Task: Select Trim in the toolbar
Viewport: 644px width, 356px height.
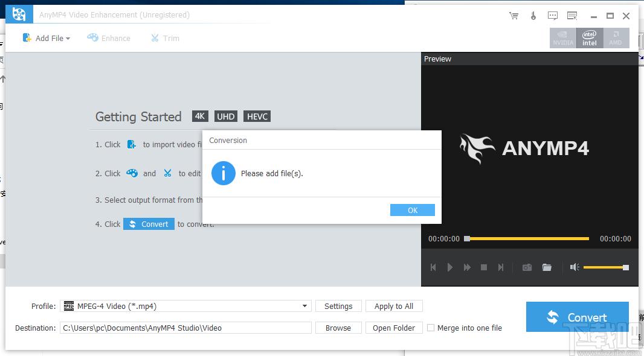Action: point(165,38)
